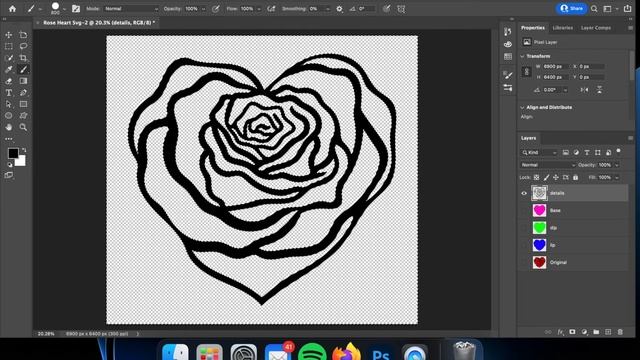Click the Share button
Screen dimensions: 640x360
point(571,9)
